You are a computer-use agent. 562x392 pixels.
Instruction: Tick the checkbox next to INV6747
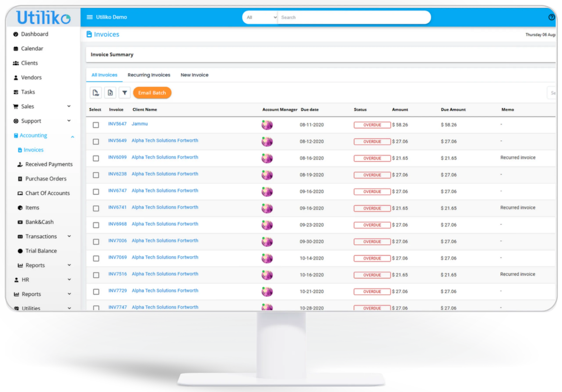pos(96,191)
